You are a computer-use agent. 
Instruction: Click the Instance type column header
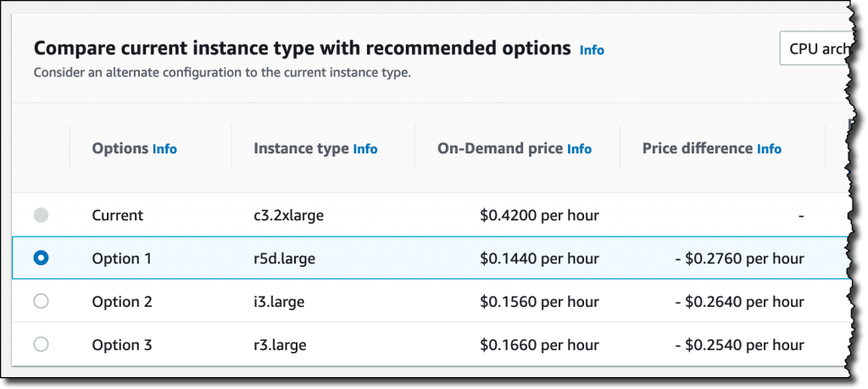point(301,148)
